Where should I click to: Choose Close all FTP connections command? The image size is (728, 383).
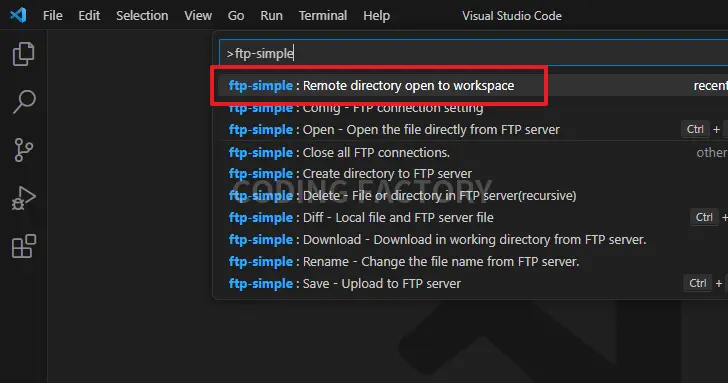point(473,152)
